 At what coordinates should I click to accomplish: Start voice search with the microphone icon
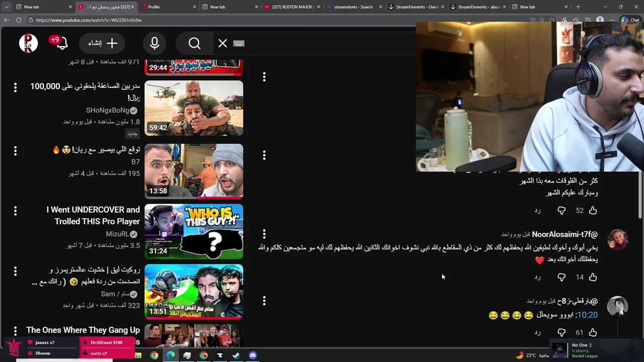coord(154,43)
